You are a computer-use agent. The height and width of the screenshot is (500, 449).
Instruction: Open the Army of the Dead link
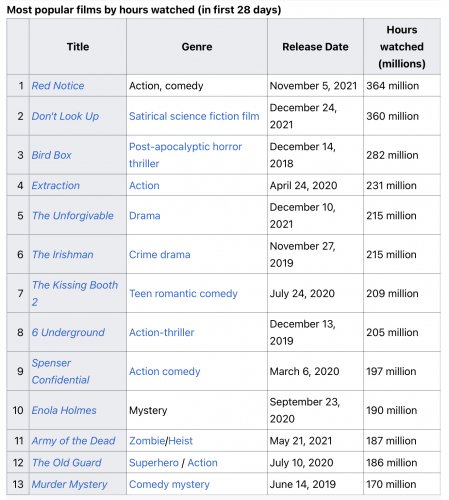click(x=73, y=441)
